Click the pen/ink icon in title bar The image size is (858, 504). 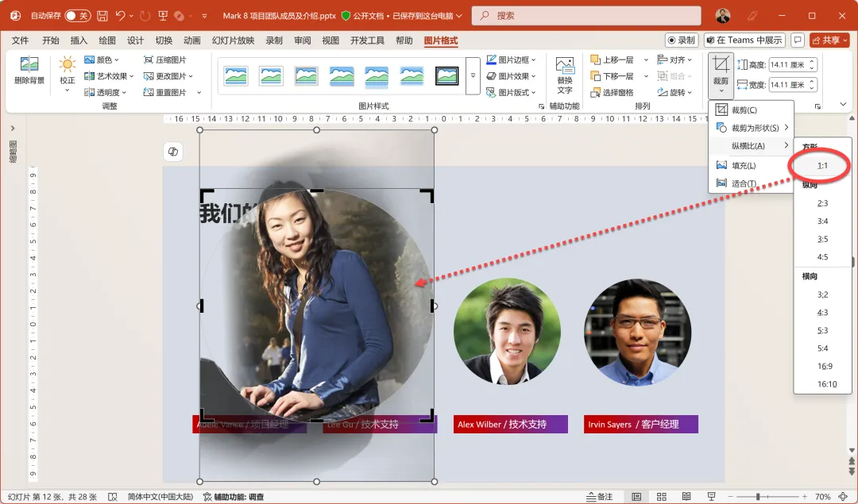pos(753,16)
